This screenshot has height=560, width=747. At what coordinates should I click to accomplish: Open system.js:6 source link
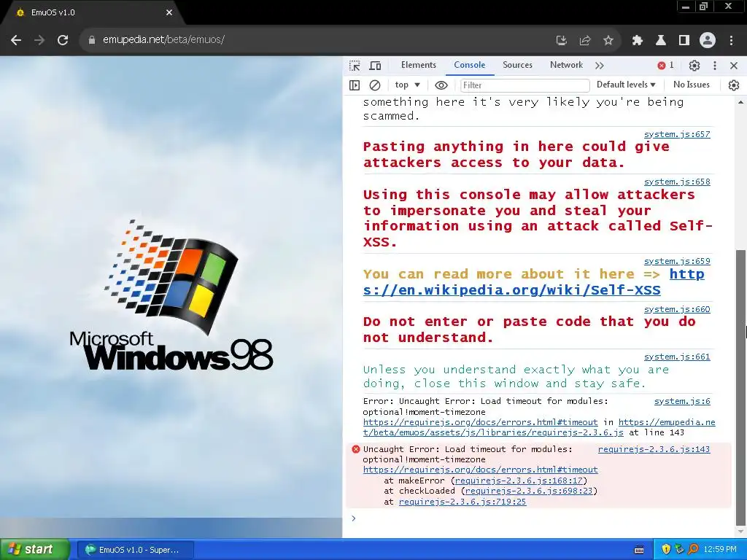tap(682, 402)
